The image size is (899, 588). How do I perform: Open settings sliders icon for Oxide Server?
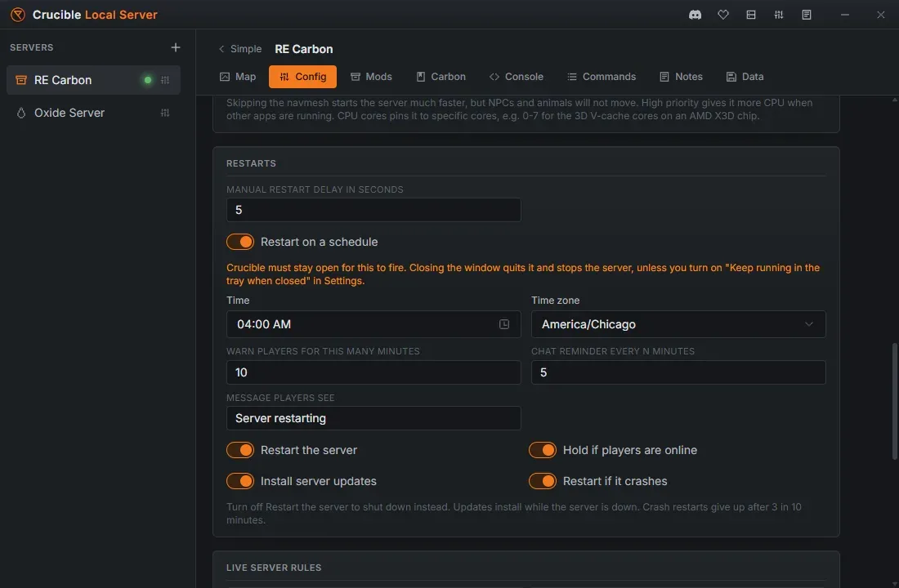[165, 113]
